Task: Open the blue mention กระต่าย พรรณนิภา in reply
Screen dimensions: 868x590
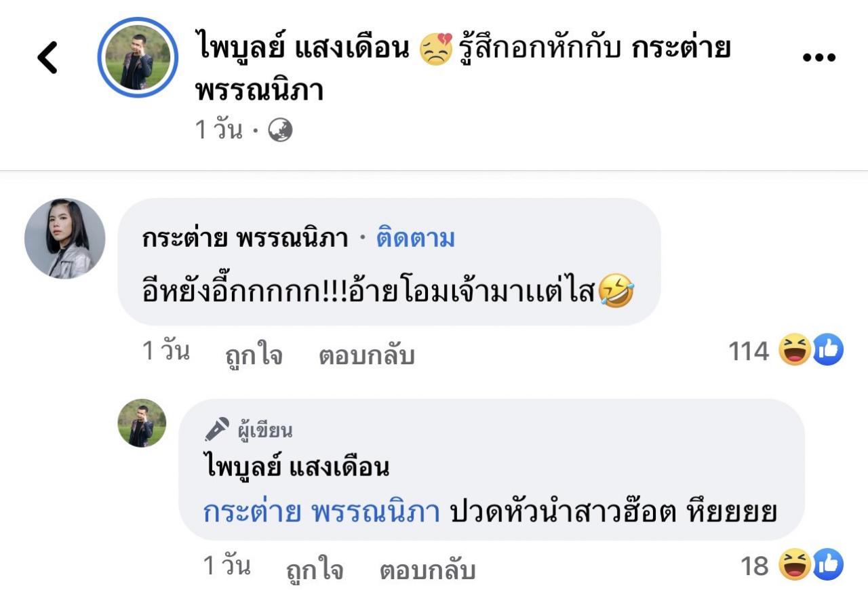Action: click(x=321, y=512)
